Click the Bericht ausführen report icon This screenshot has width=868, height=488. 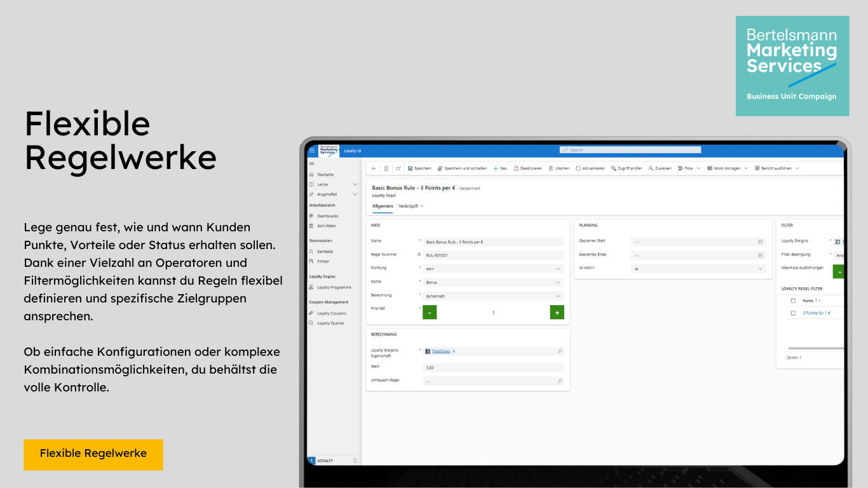757,168
